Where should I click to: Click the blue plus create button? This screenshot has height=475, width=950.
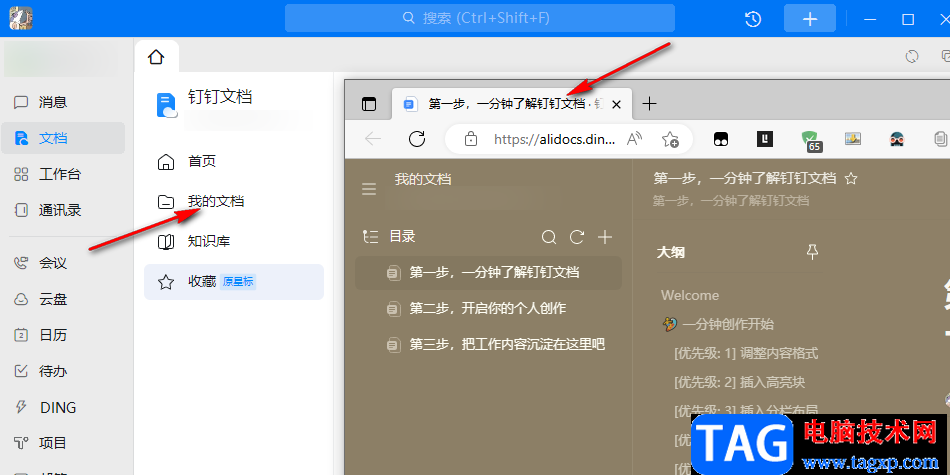pyautogui.click(x=809, y=19)
